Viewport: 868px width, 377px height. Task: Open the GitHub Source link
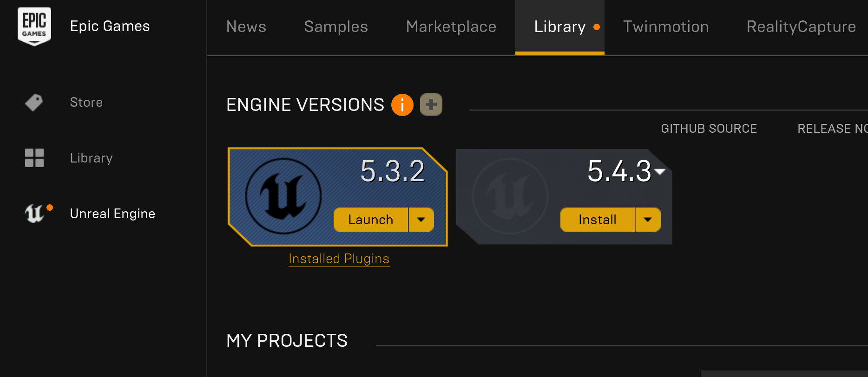709,129
